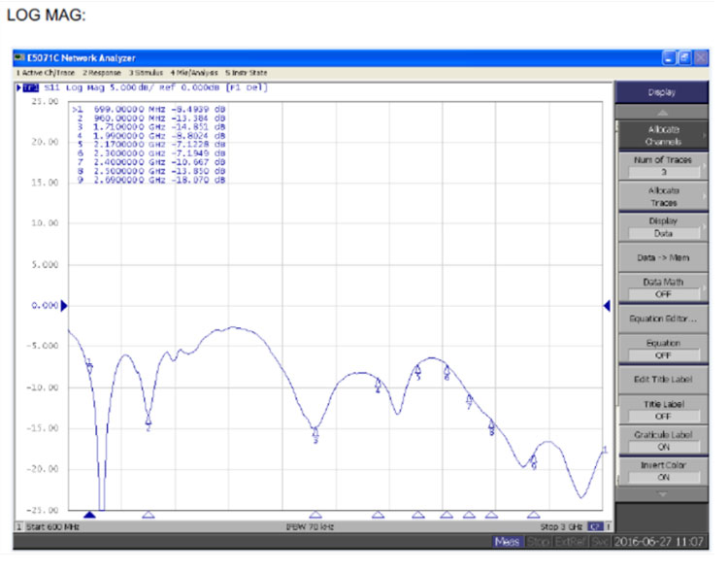Viewport: 728px width, 572px height.
Task: Minimize the Network Analyzer window
Action: 669,58
